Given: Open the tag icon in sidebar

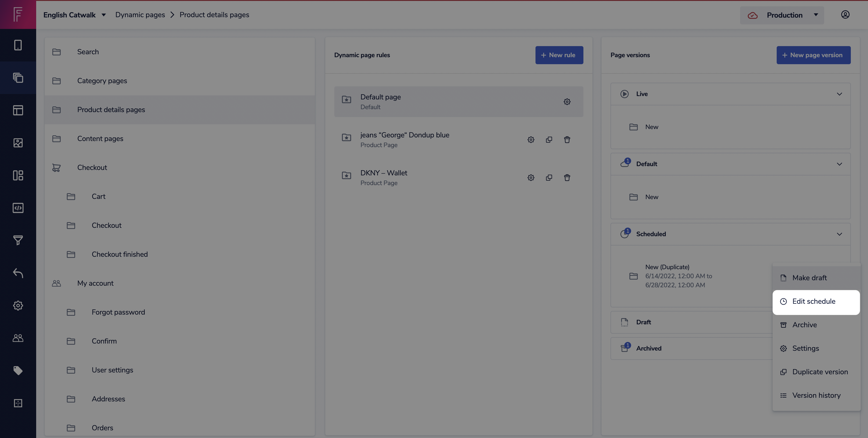Looking at the screenshot, I should click(18, 371).
